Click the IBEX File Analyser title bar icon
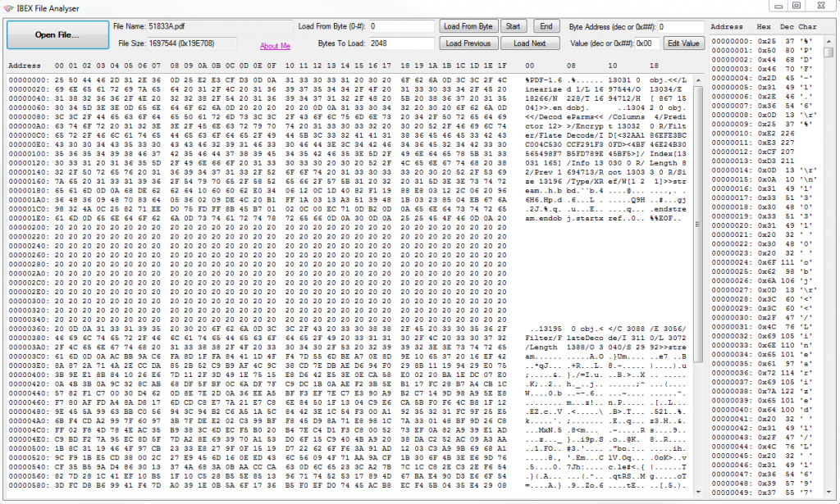The width and height of the screenshot is (840, 504). click(x=8, y=8)
